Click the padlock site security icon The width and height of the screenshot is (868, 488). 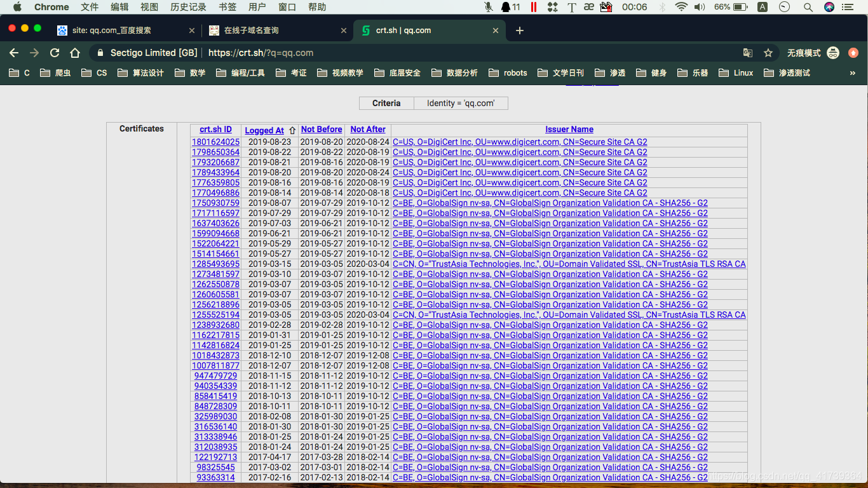click(x=100, y=53)
